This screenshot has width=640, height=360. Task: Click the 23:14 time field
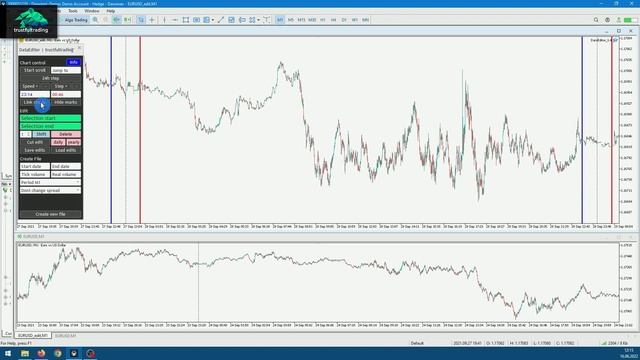click(35, 94)
